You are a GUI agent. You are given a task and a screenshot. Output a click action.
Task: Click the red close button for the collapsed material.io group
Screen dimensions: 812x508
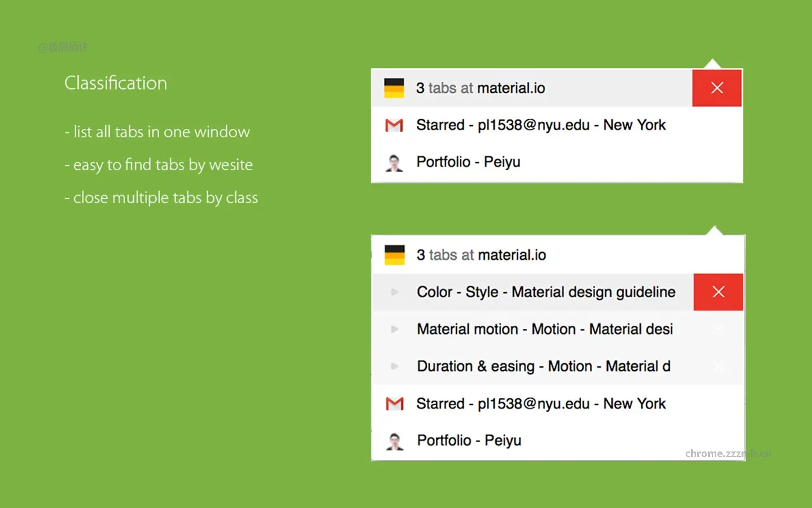click(x=717, y=88)
